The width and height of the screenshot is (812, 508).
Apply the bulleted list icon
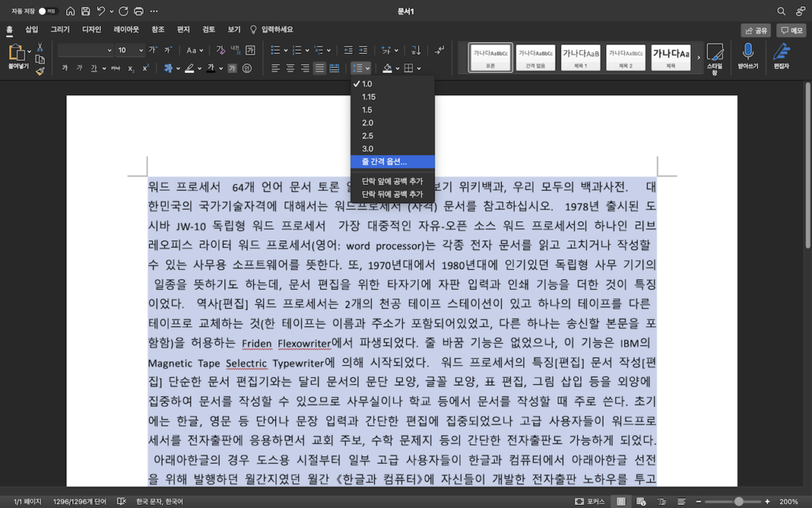(x=275, y=50)
